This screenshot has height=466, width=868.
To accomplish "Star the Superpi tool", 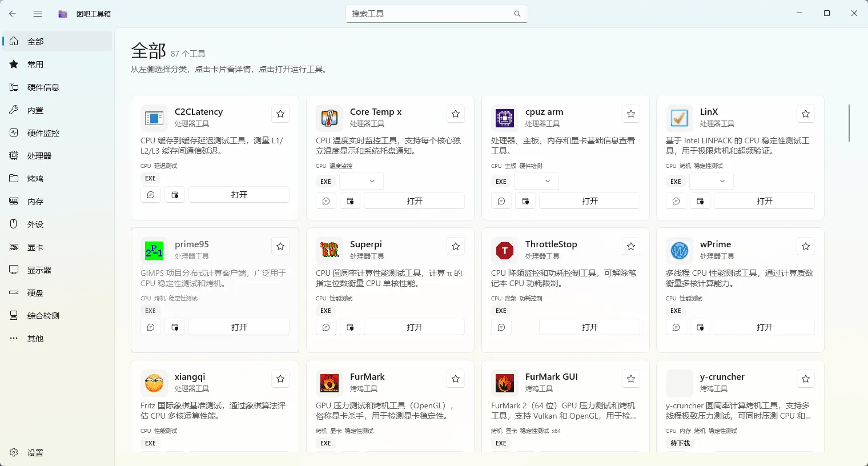I will [456, 246].
